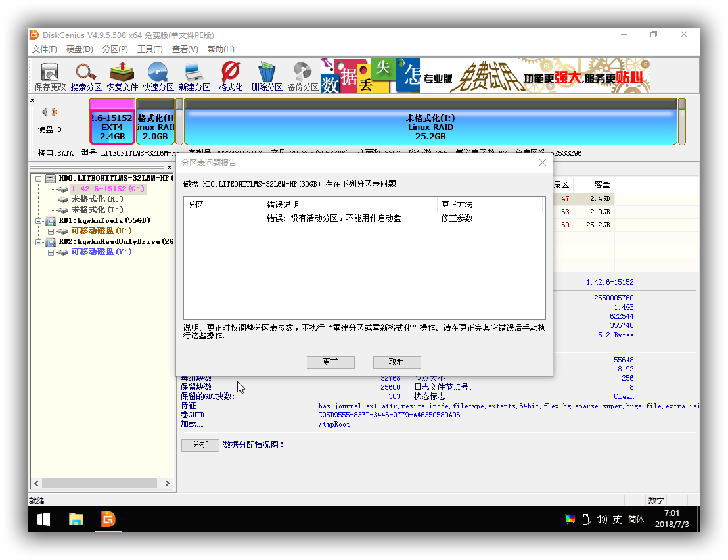Collapse the RD1 kqwknTools disk node
The width and height of the screenshot is (728, 560).
click(39, 221)
